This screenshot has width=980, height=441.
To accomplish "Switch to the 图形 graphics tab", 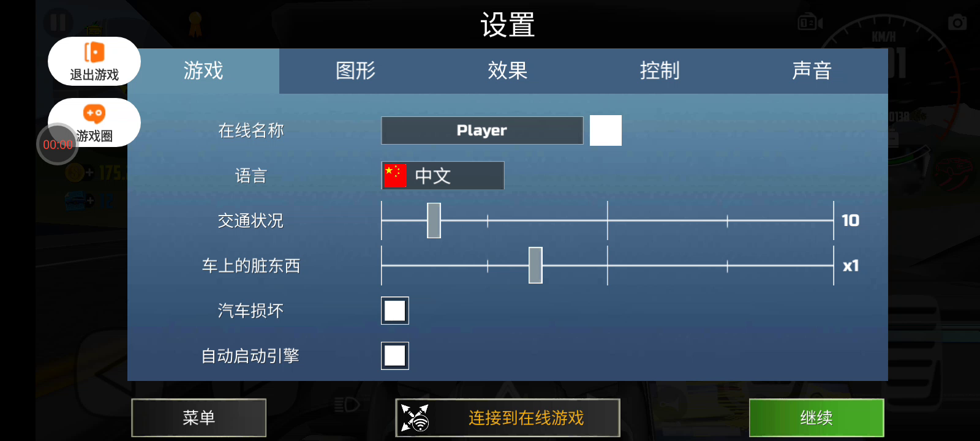I will pos(355,71).
